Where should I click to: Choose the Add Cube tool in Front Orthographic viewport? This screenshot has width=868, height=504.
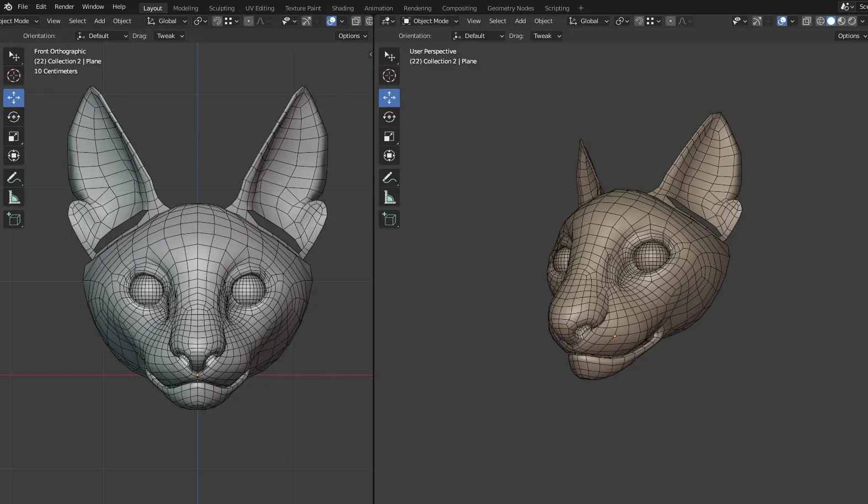coord(14,219)
